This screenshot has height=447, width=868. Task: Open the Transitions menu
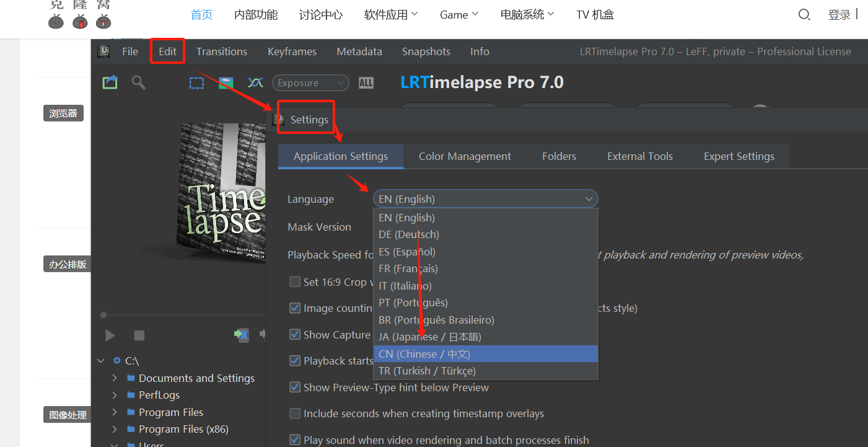pyautogui.click(x=222, y=51)
